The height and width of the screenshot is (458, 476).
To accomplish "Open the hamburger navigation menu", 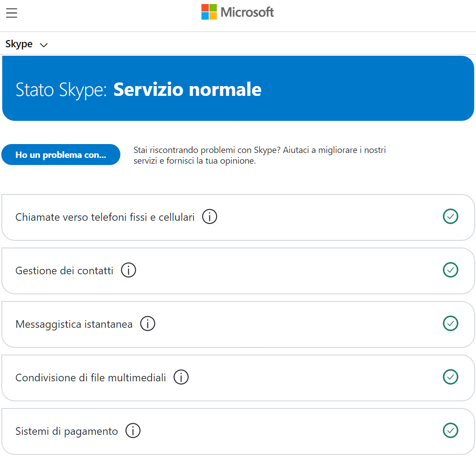I will tap(12, 13).
